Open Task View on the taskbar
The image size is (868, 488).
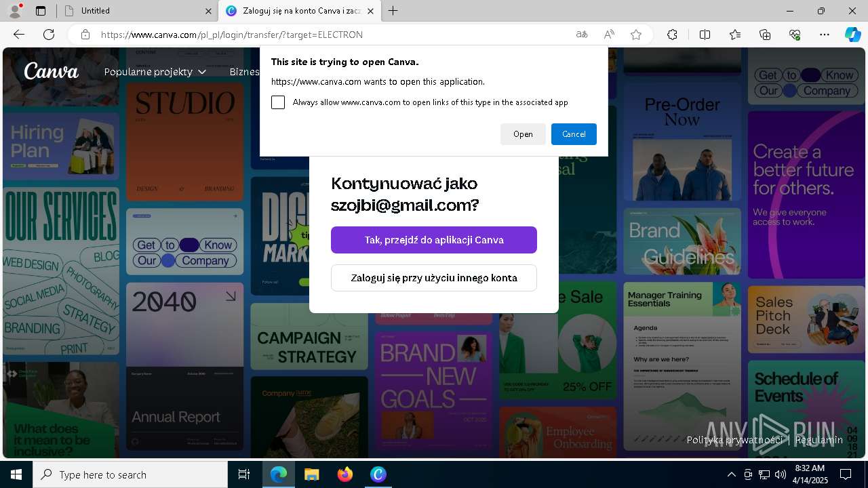(x=244, y=474)
